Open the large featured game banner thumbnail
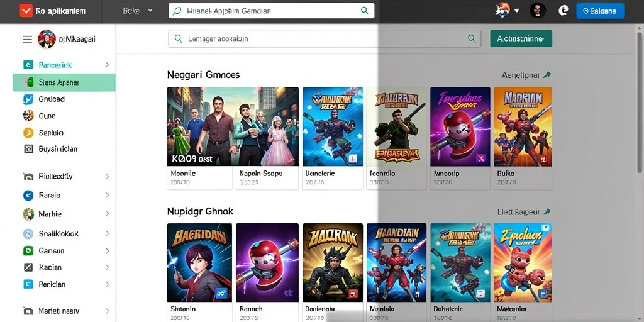 coord(233,126)
